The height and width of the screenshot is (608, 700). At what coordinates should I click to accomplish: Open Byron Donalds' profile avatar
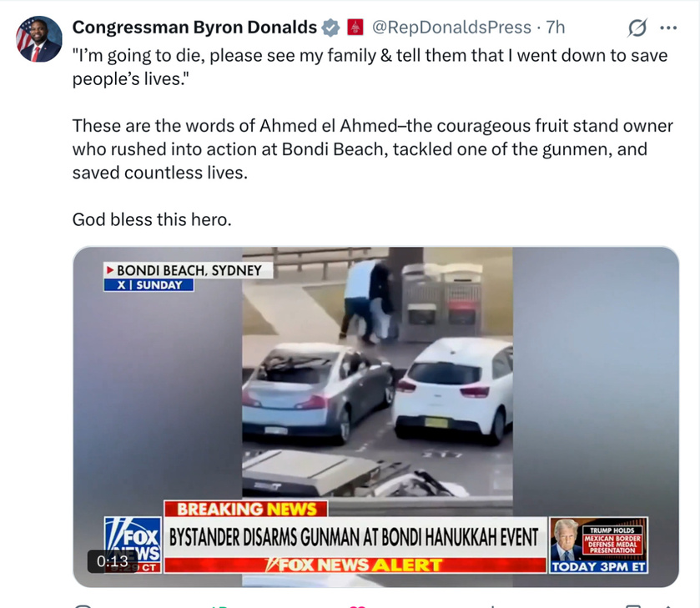[39, 39]
